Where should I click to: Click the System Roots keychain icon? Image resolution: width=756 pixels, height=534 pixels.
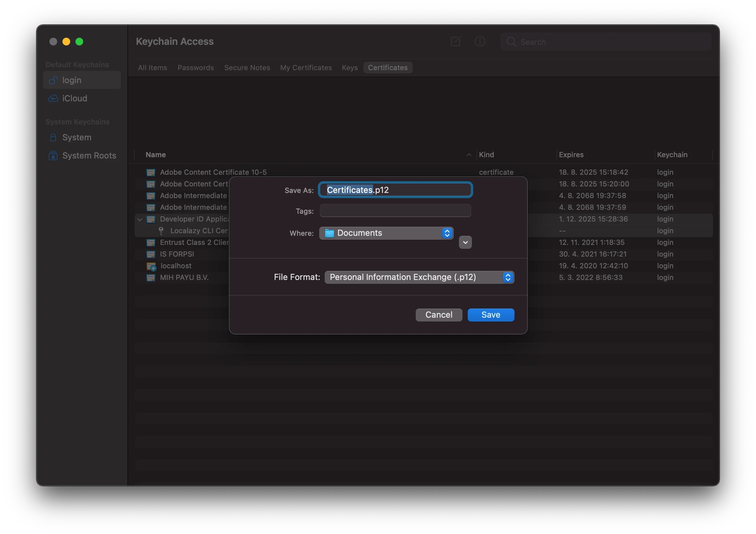coord(53,156)
